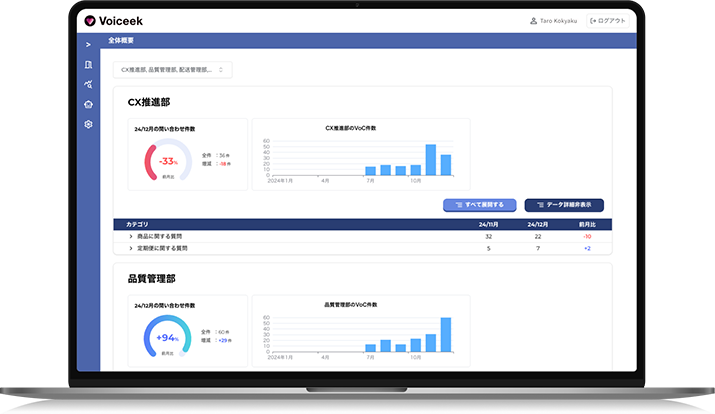
Task: Open the document report icon in sidebar
Action: [88, 65]
